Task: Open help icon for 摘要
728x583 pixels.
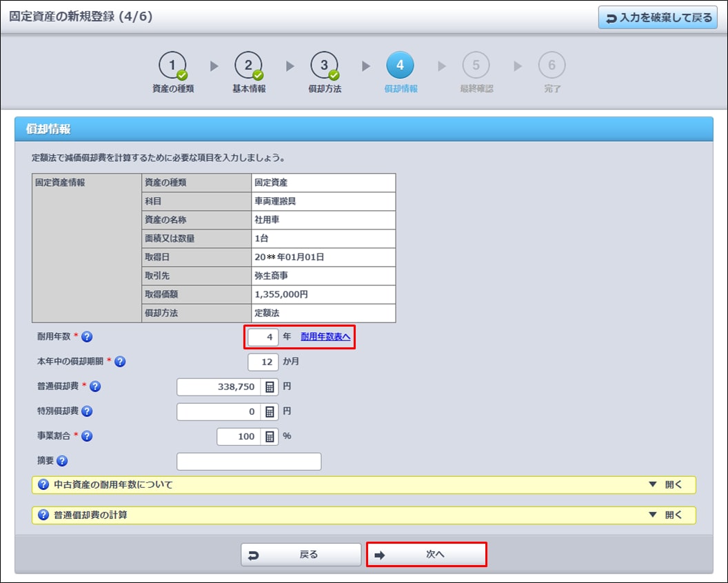Action: click(62, 461)
